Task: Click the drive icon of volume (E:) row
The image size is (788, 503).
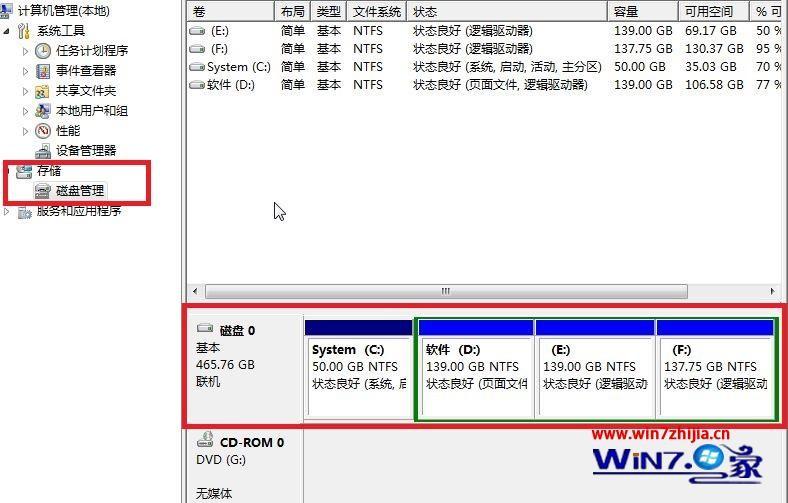Action: [197, 31]
